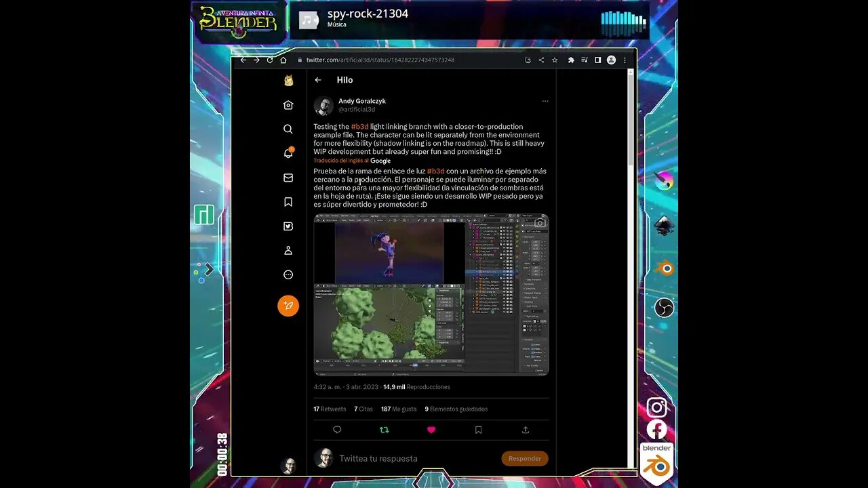This screenshot has height=488, width=868.
Task: Bookmark this page with the star icon
Action: point(555,60)
